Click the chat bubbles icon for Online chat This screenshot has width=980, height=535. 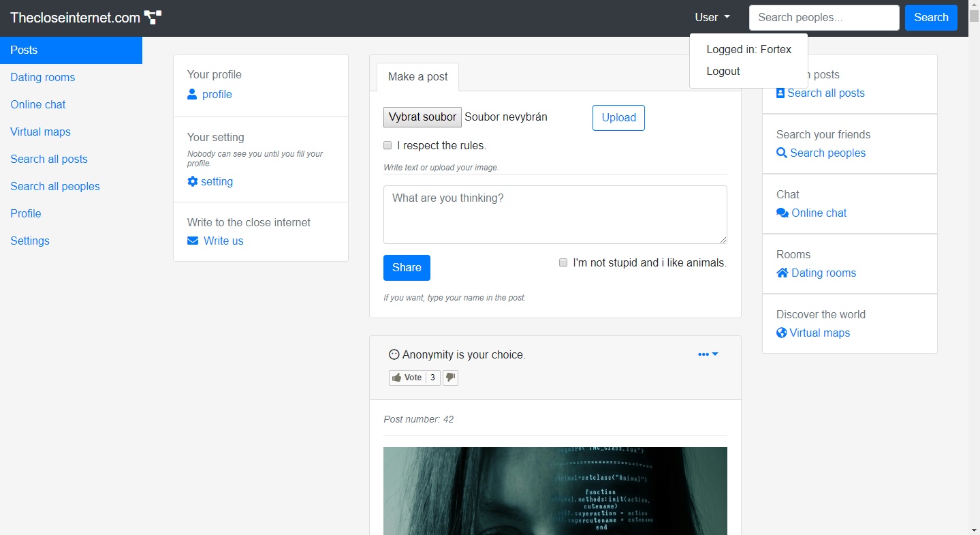click(x=783, y=213)
